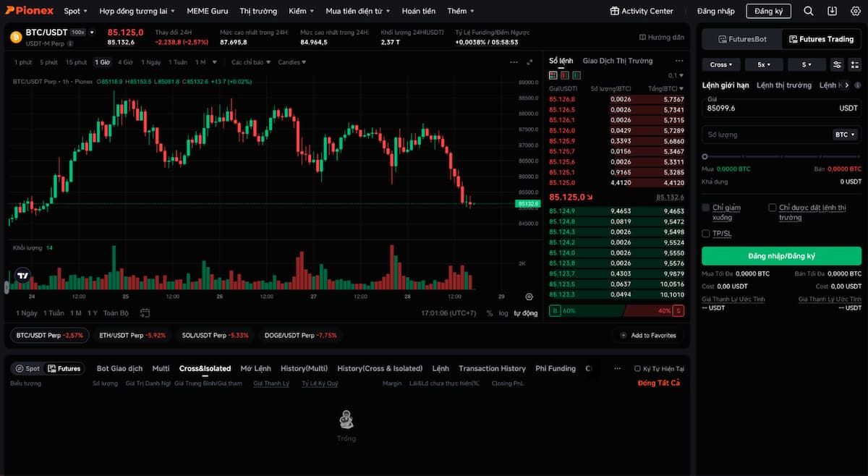The height and width of the screenshot is (476, 868).
Task: Click the download app icon
Action: [x=833, y=11]
